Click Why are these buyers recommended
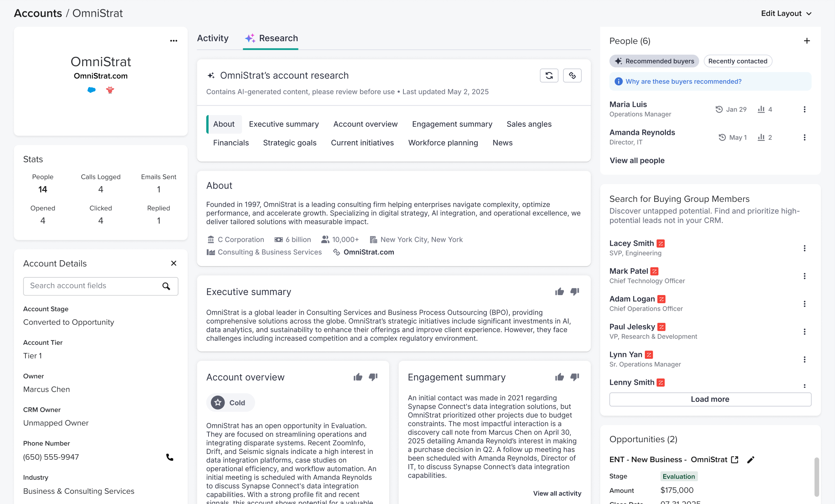This screenshot has width=835, height=504. [x=684, y=81]
